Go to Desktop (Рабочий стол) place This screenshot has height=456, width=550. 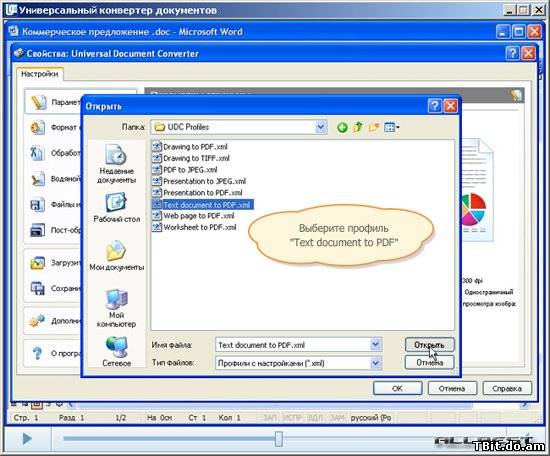(x=116, y=208)
